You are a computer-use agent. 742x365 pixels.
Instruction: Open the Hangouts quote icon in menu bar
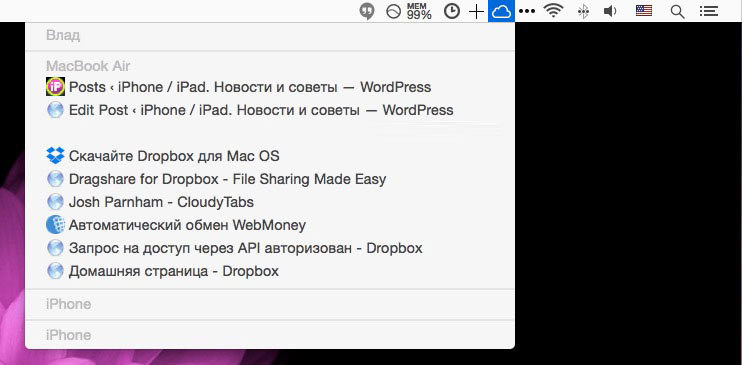tap(367, 11)
